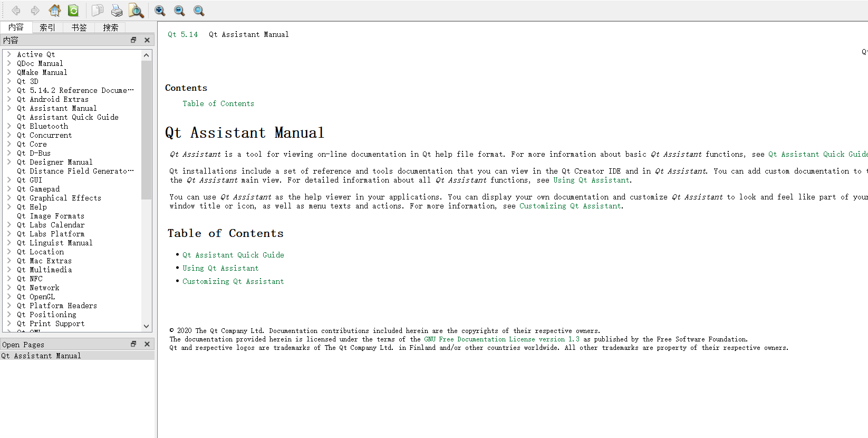Expand the Qt Core node
868x438 pixels.
[x=9, y=144]
